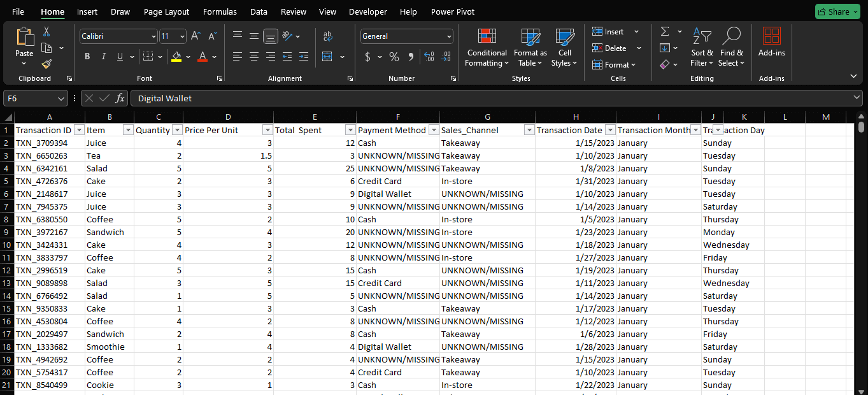Increase font size with the larger A icon

[196, 36]
